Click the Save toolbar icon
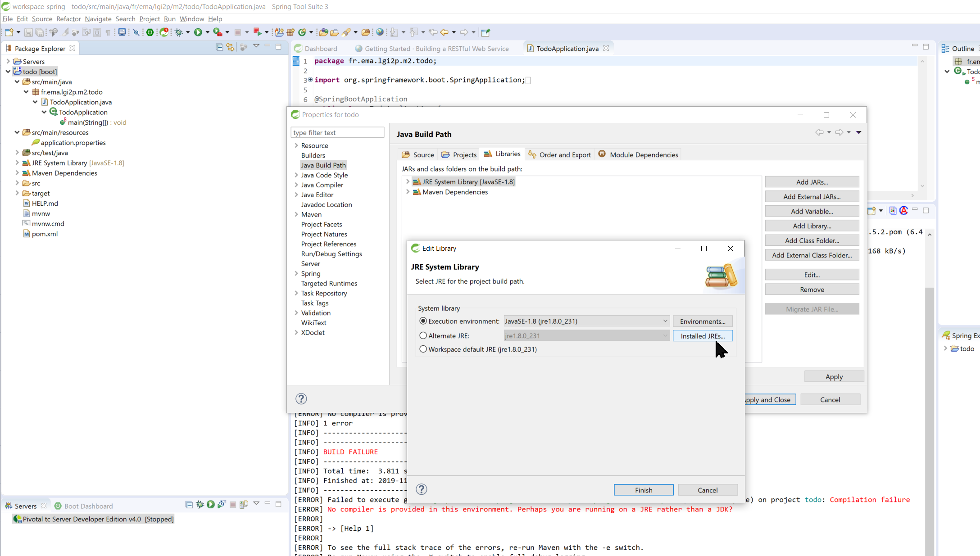980x556 pixels. (x=28, y=32)
